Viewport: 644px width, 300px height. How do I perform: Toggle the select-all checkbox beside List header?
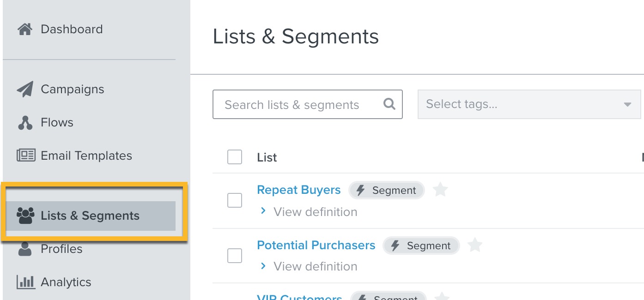click(x=235, y=157)
